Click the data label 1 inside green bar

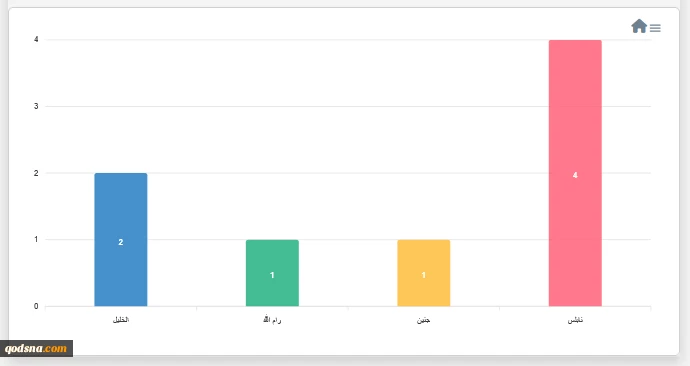[272, 275]
